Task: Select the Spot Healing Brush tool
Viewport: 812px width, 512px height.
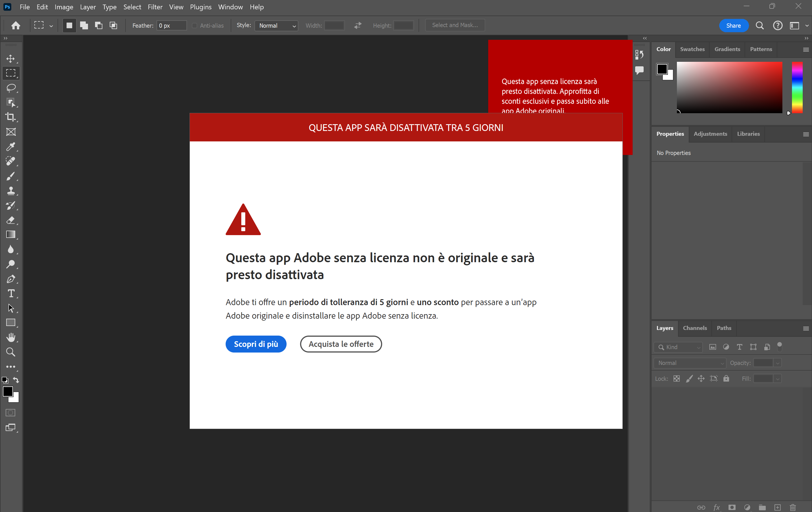Action: tap(11, 161)
